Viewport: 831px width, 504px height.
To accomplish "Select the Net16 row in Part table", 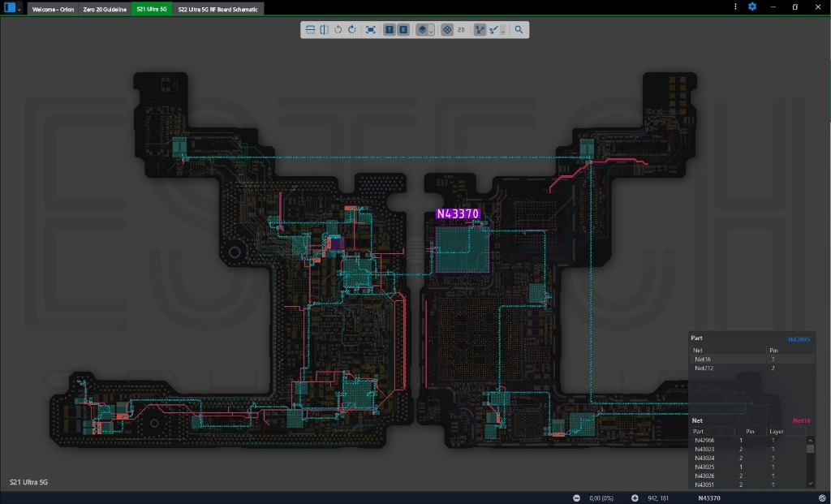I will point(752,360).
